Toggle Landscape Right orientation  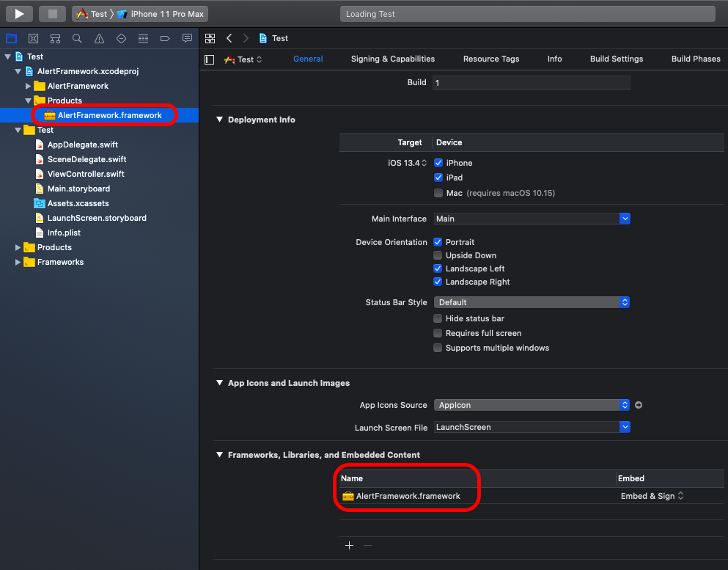[x=438, y=282]
